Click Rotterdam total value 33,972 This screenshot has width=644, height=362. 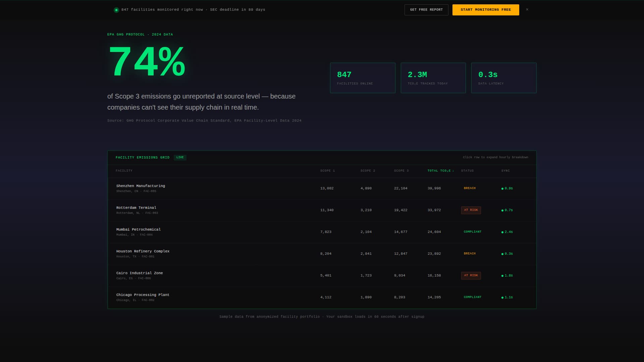point(434,210)
